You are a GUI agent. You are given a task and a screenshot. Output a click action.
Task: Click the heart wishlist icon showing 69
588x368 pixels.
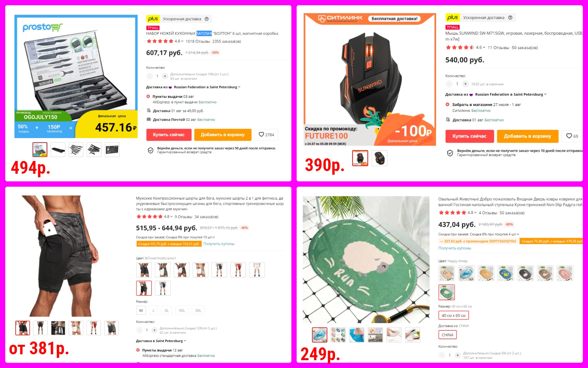tap(569, 136)
